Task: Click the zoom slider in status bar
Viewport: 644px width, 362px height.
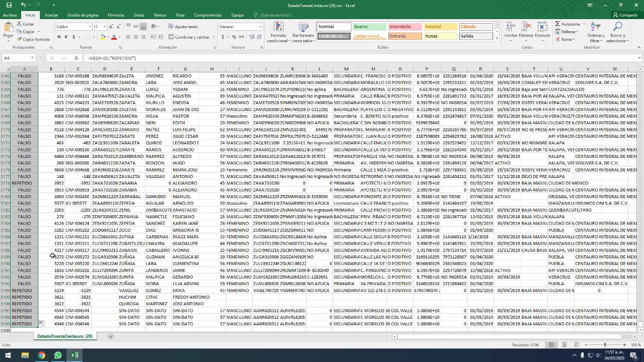Action: click(x=605, y=344)
